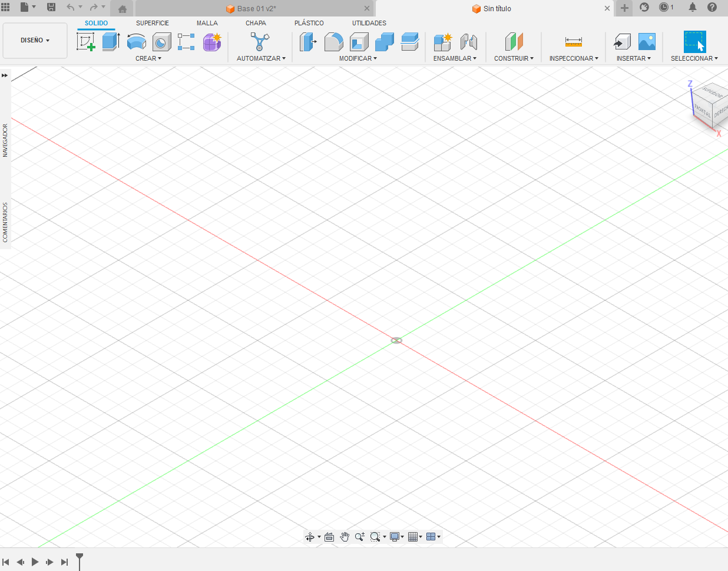Open the help question mark menu
Viewport: 728px width, 571px height.
pos(712,7)
